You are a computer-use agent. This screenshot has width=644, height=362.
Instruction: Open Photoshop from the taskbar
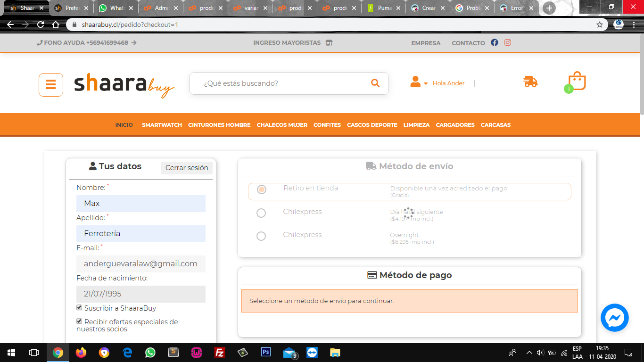265,353
